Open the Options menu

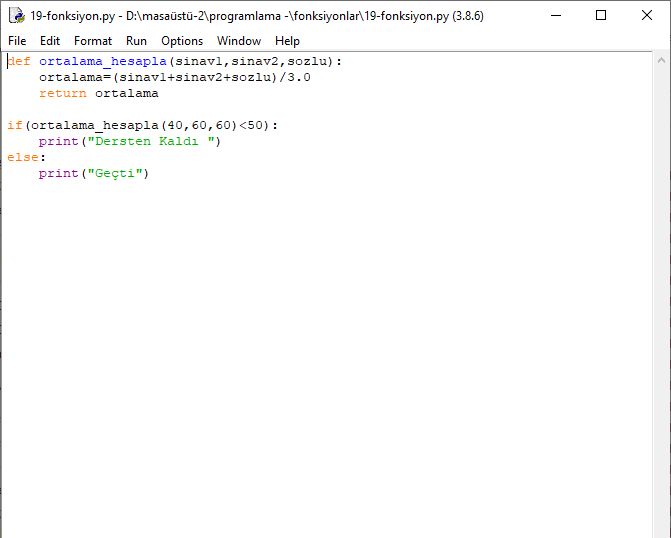tap(181, 41)
